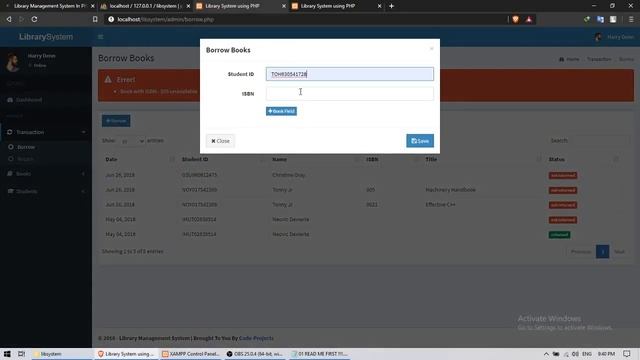Click the Machinery Handbook title cell
The width and height of the screenshot is (640, 360).
point(450,190)
